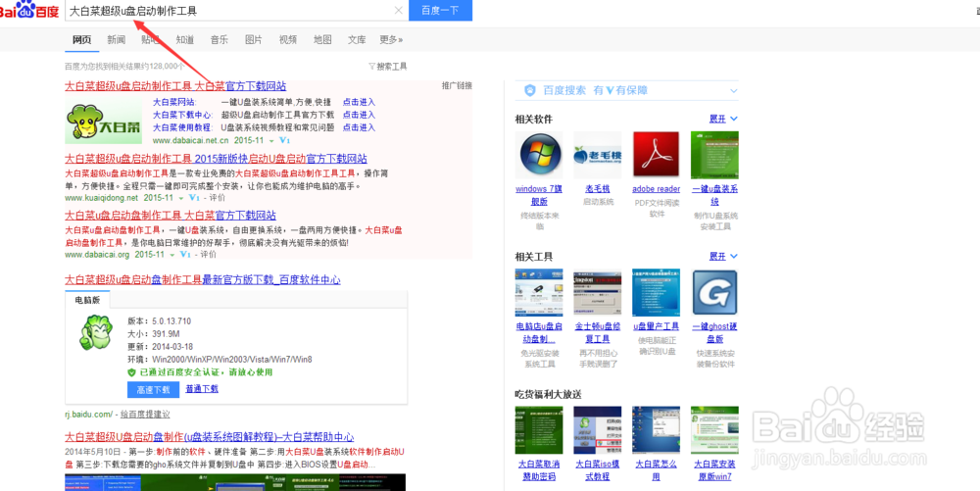Click 点击进入 beside 大白菜网站

click(x=359, y=102)
